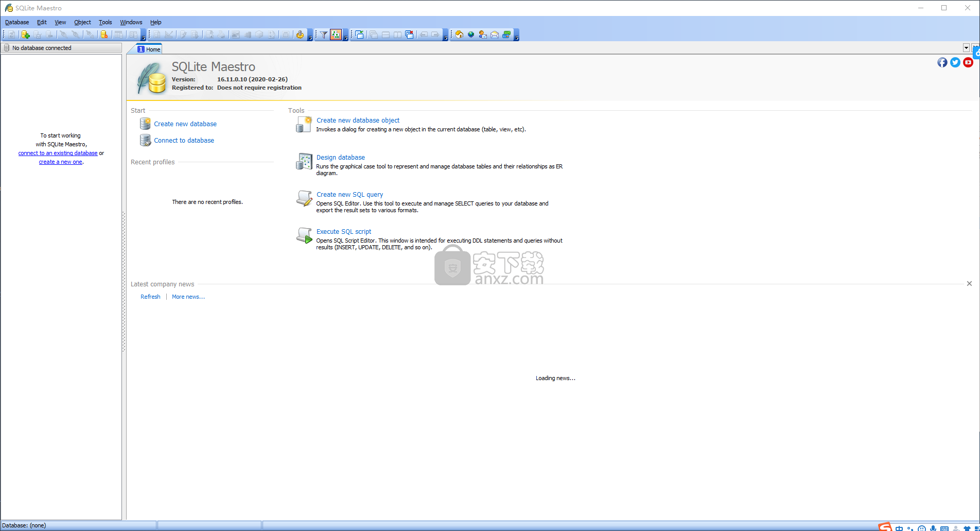
Task: Open the Object menu
Action: tap(82, 22)
